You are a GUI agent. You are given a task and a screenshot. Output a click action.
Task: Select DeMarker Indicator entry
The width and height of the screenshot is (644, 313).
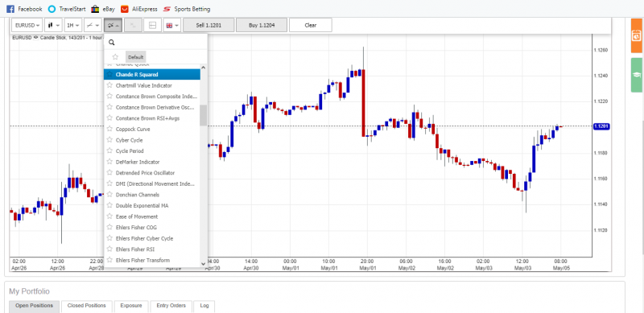click(x=152, y=162)
